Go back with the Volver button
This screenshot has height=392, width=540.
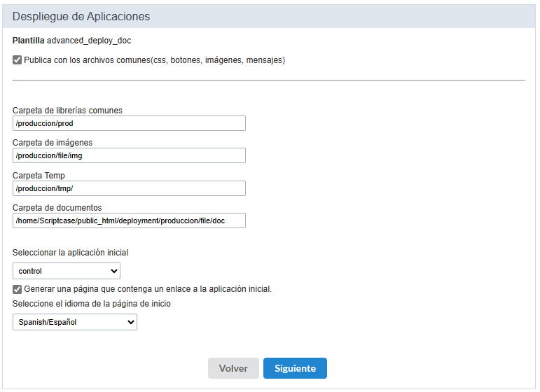pos(233,368)
